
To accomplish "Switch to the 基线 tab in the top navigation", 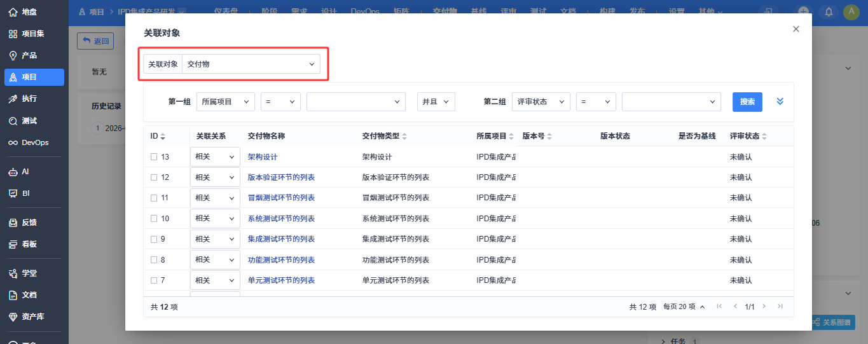I will click(479, 11).
